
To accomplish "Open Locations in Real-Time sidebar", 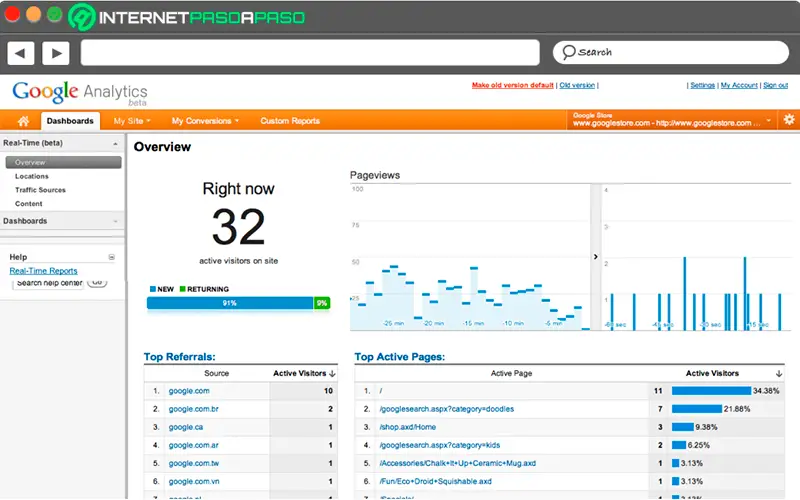I will pos(32,176).
